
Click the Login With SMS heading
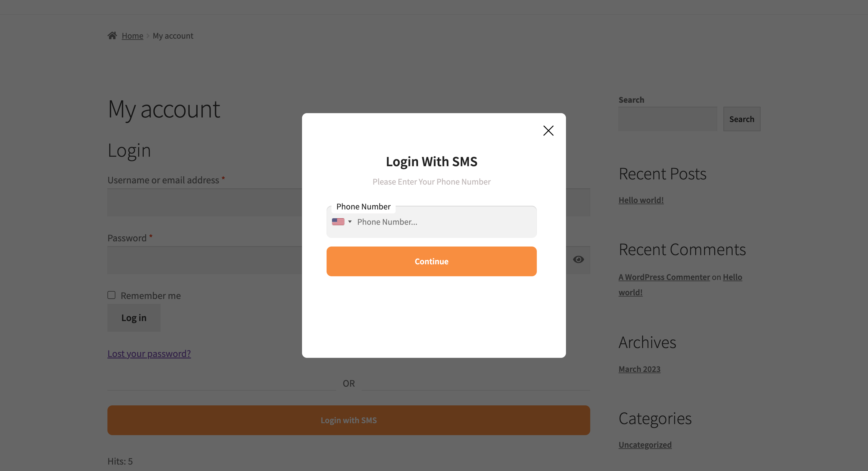point(431,162)
